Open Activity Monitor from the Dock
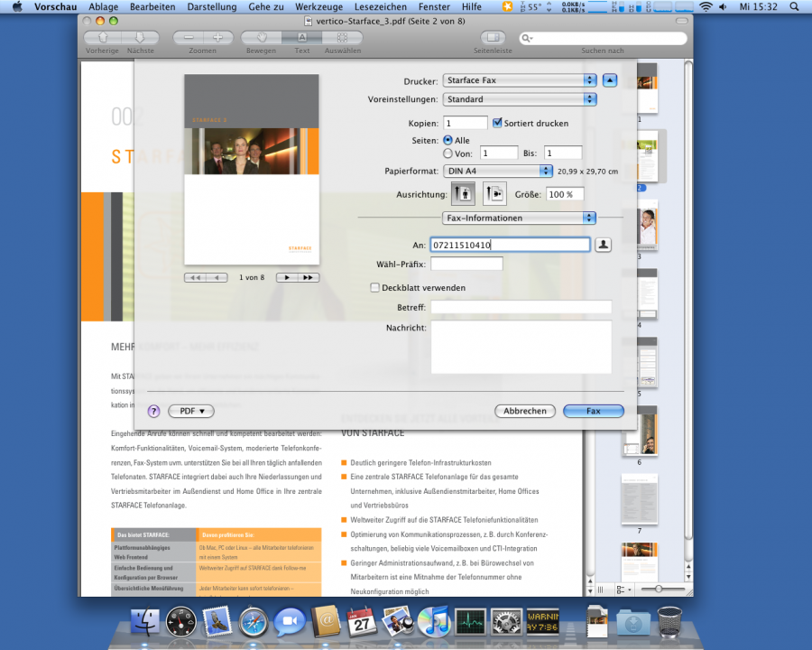This screenshot has width=812, height=650. 470,622
